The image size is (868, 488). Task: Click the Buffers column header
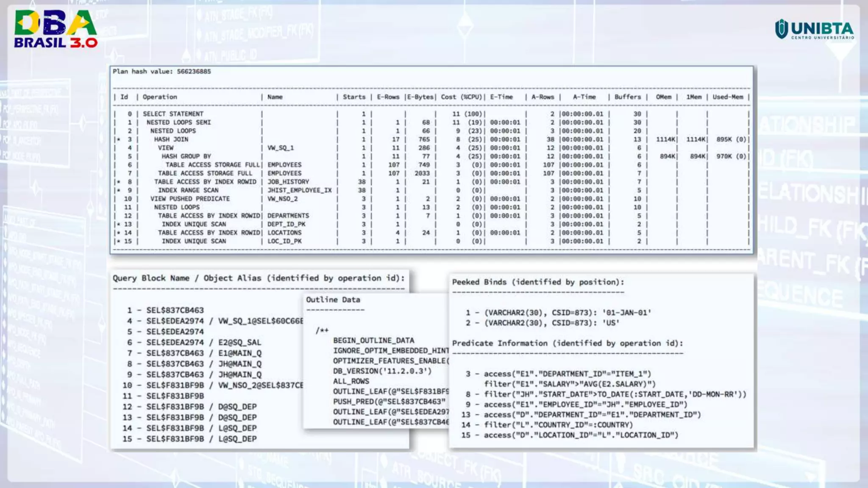(x=627, y=97)
